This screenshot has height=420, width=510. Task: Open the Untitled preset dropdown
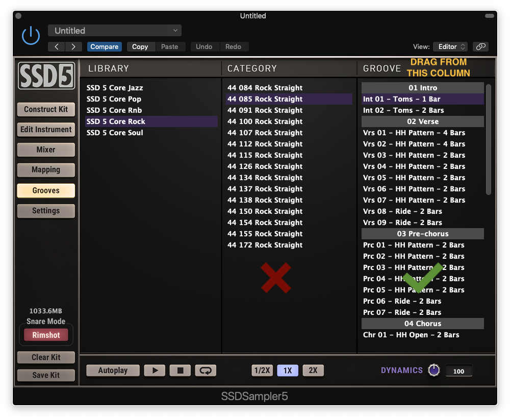coord(114,31)
